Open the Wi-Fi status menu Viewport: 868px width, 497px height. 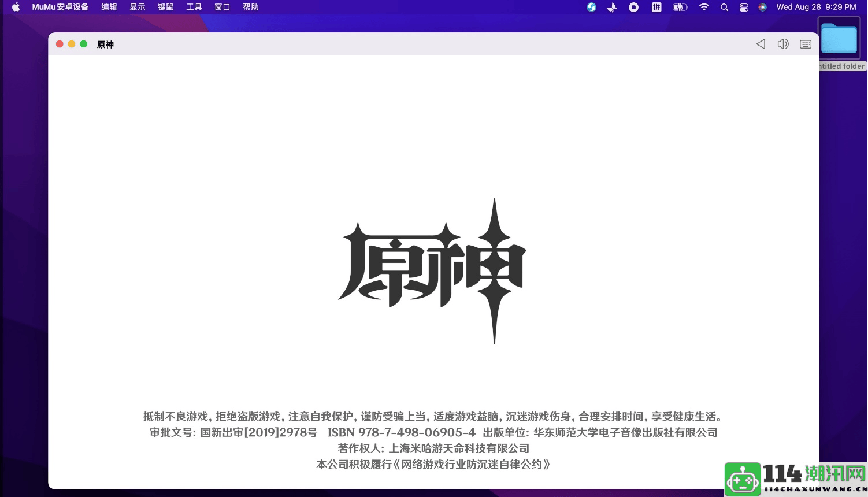[x=704, y=7]
